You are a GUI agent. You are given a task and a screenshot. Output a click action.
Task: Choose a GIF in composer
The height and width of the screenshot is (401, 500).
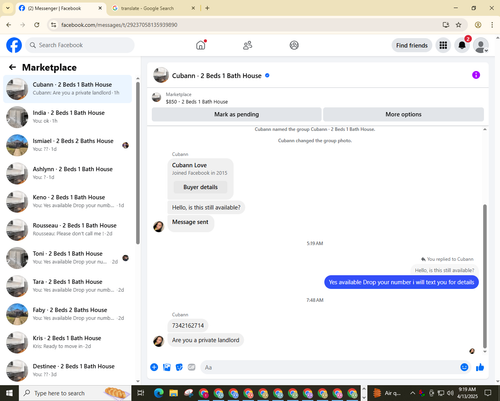(191, 367)
